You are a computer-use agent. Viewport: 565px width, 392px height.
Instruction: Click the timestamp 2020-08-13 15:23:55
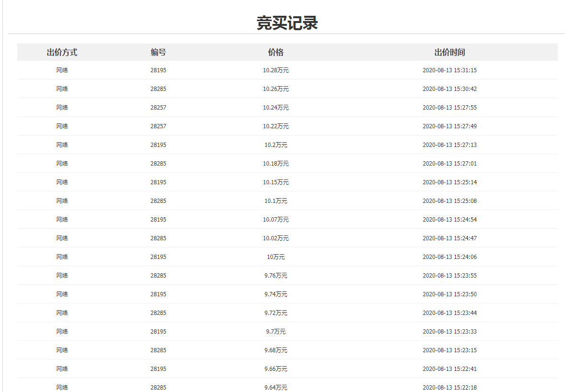pyautogui.click(x=450, y=276)
